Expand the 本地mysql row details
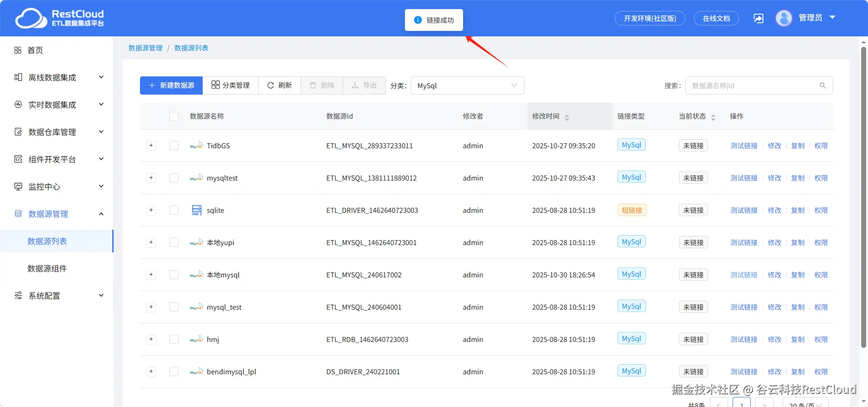 point(151,275)
